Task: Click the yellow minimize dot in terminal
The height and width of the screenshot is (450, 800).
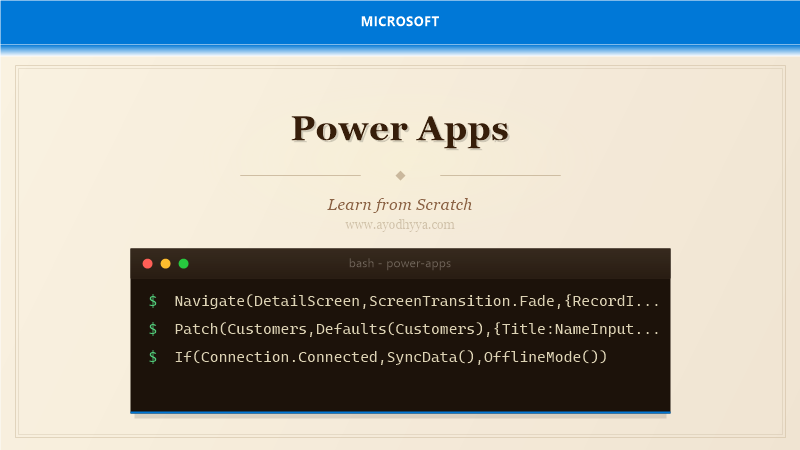Action: pos(165,264)
